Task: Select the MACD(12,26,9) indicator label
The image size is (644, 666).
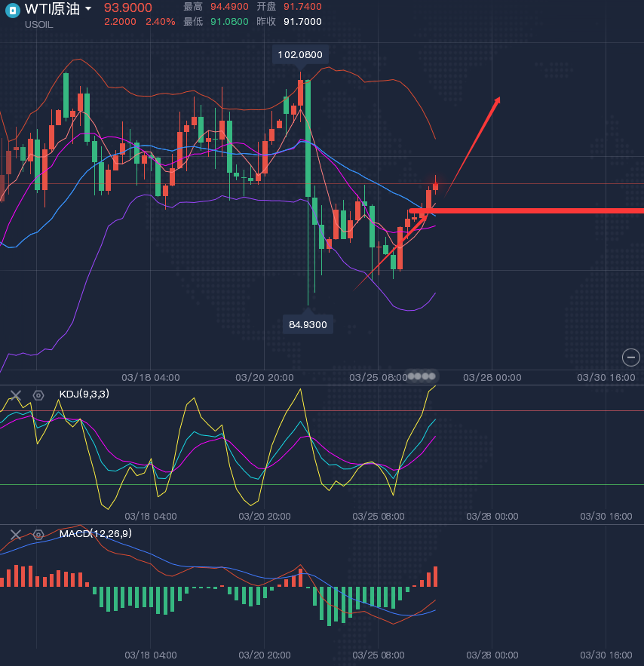Action: pyautogui.click(x=96, y=534)
